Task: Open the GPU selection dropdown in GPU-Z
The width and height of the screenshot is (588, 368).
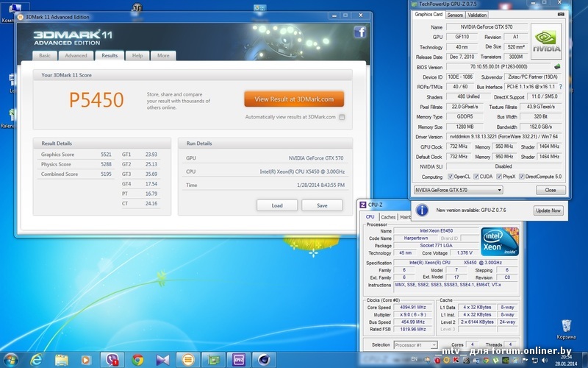Action: pos(458,190)
